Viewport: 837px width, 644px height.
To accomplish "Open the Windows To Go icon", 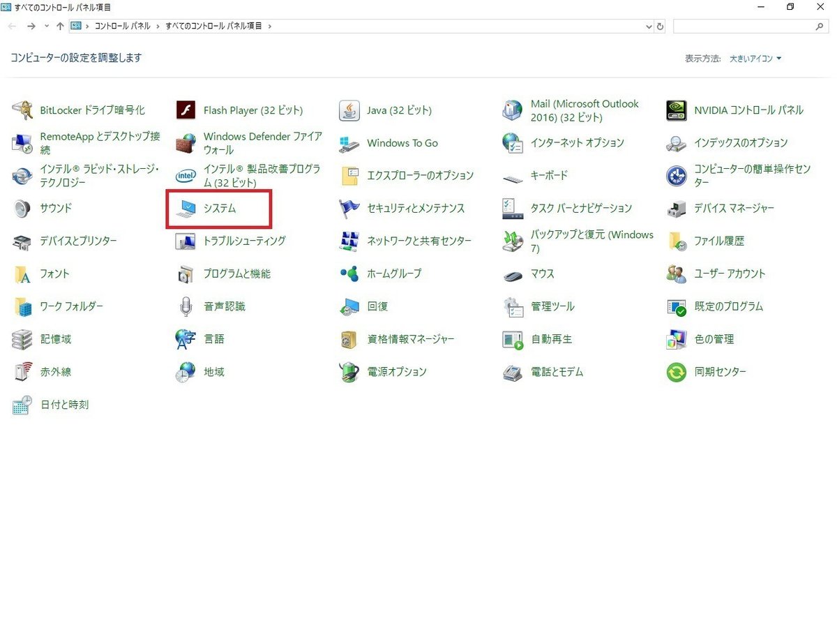I will 349,143.
